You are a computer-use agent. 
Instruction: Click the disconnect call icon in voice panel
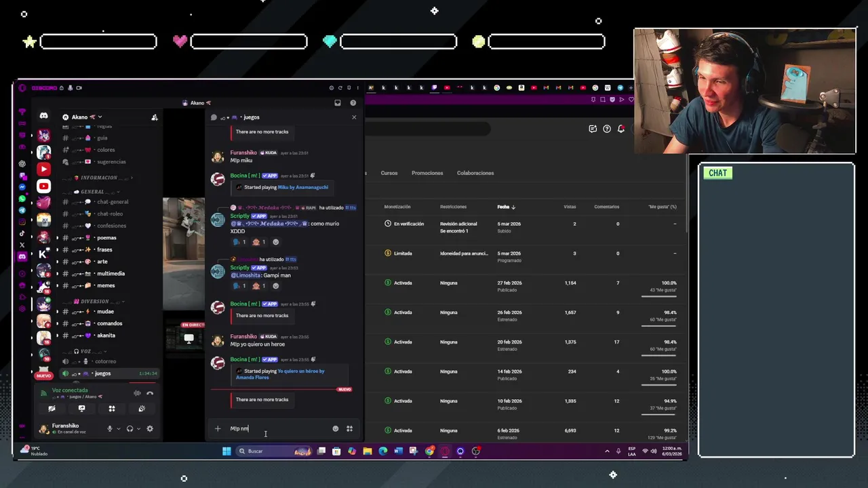[x=150, y=392]
